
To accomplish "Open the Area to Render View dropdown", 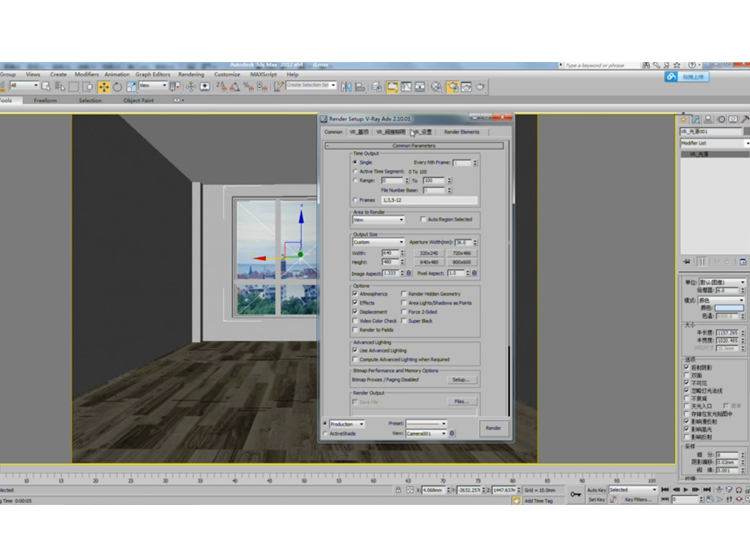I will coord(378,220).
